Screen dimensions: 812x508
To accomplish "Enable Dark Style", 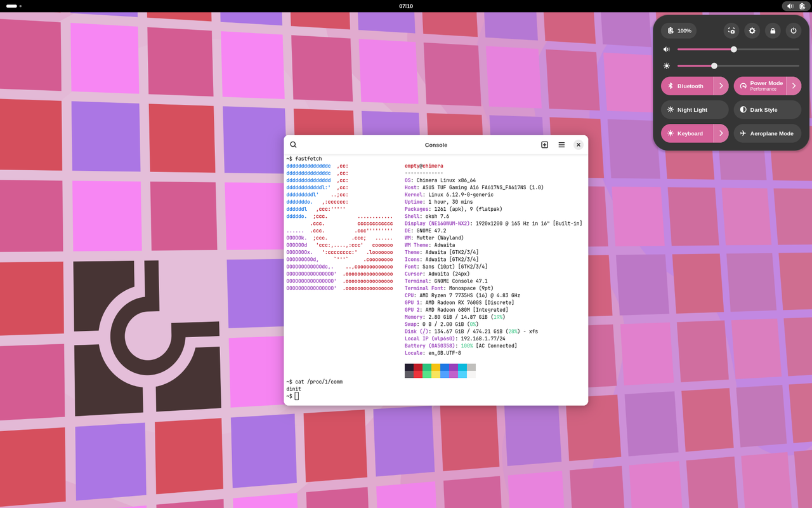I will [x=768, y=110].
